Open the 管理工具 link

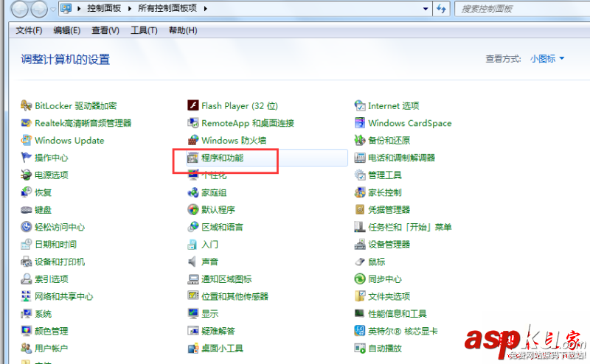coord(385,175)
